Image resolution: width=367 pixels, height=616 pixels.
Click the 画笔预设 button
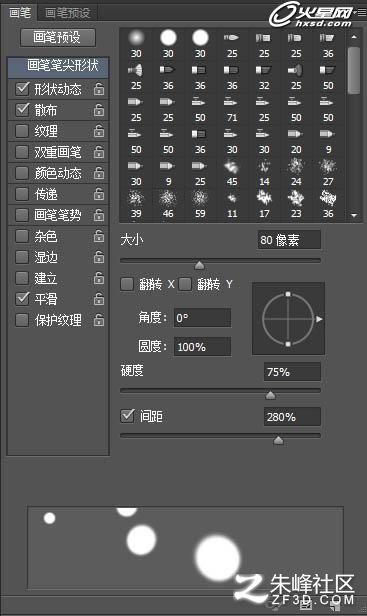point(58,37)
